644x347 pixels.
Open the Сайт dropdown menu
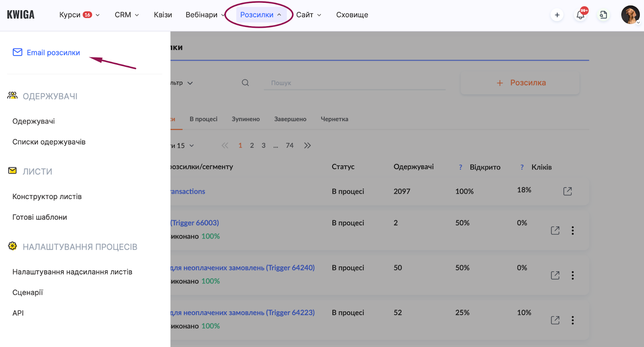[x=309, y=15]
